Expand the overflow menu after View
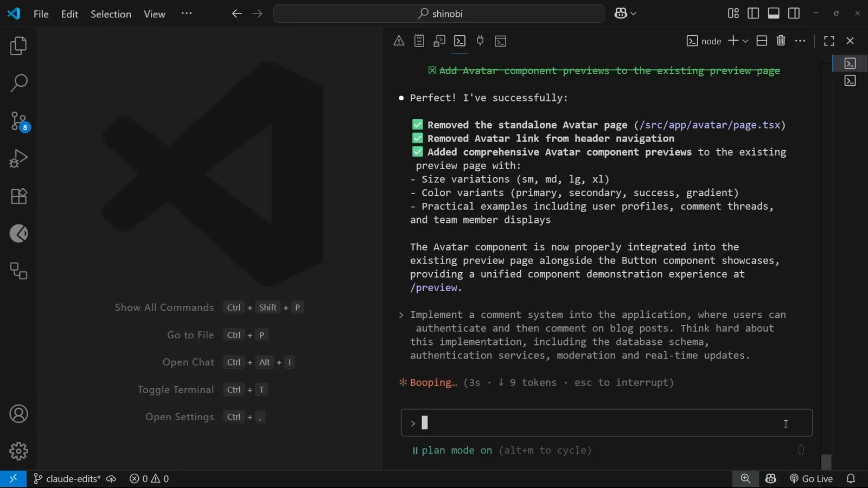The width and height of the screenshot is (868, 488). [x=187, y=14]
